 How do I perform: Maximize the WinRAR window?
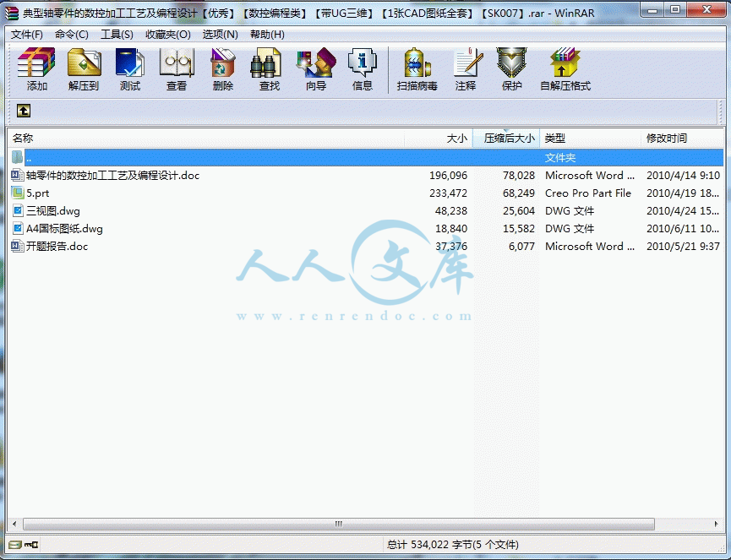[674, 9]
